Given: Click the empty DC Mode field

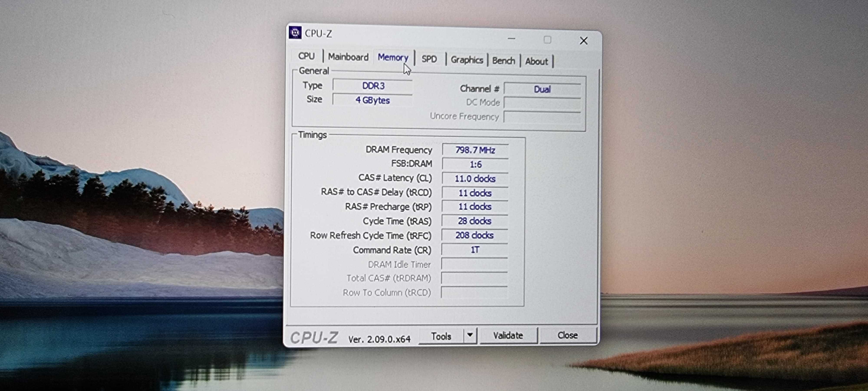Looking at the screenshot, I should point(542,103).
